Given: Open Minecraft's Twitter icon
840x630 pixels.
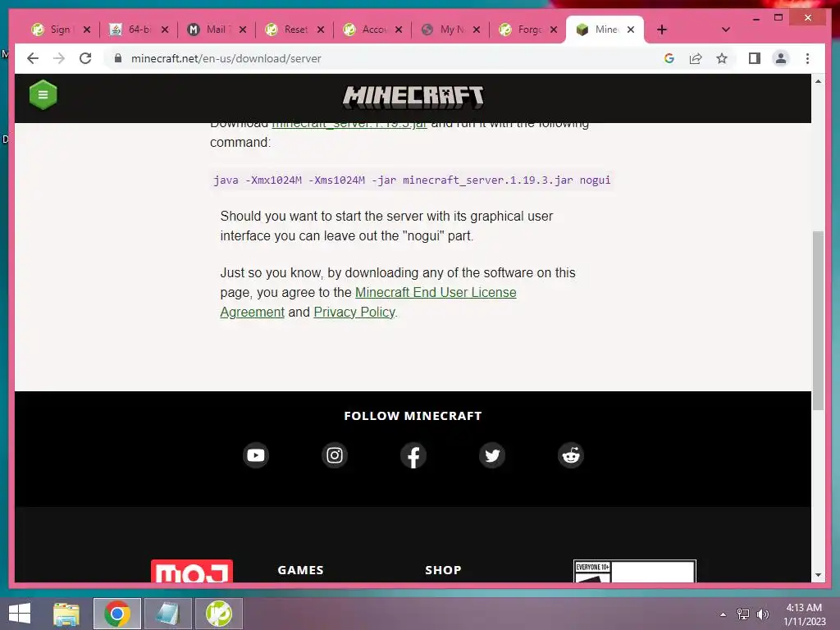Looking at the screenshot, I should (492, 455).
